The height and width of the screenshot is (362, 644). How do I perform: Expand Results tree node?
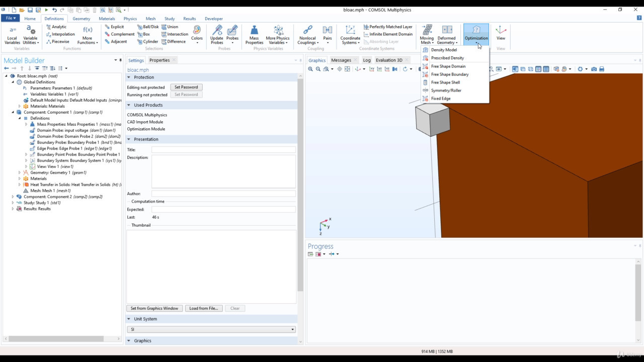click(13, 209)
